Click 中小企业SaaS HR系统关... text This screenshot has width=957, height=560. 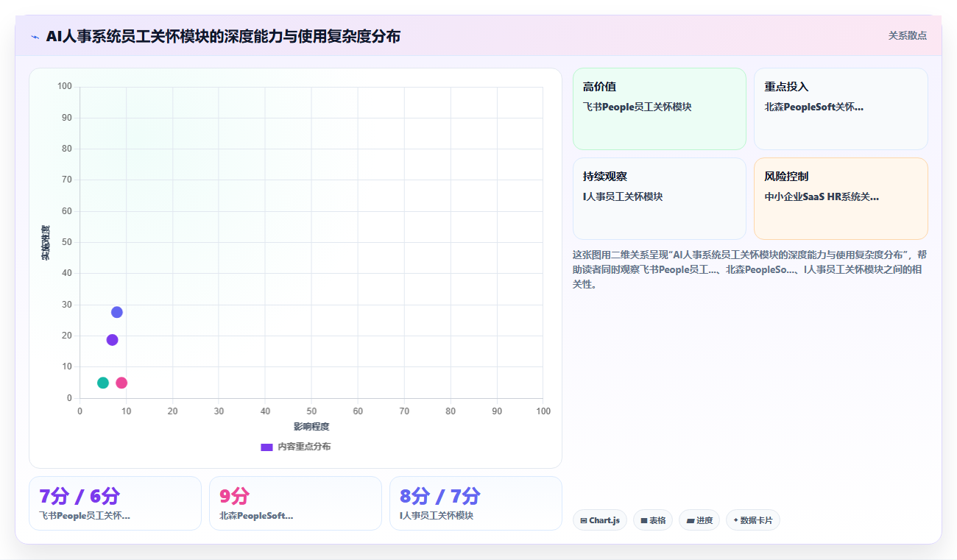[x=822, y=196]
